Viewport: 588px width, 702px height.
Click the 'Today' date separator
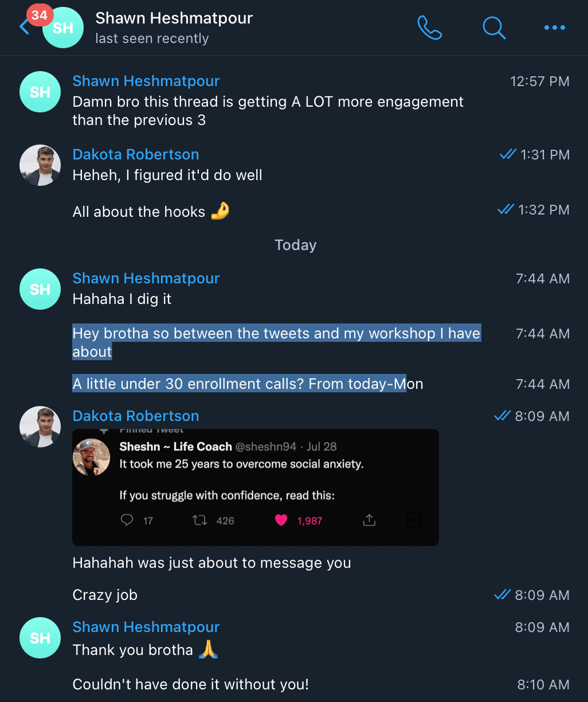(295, 245)
